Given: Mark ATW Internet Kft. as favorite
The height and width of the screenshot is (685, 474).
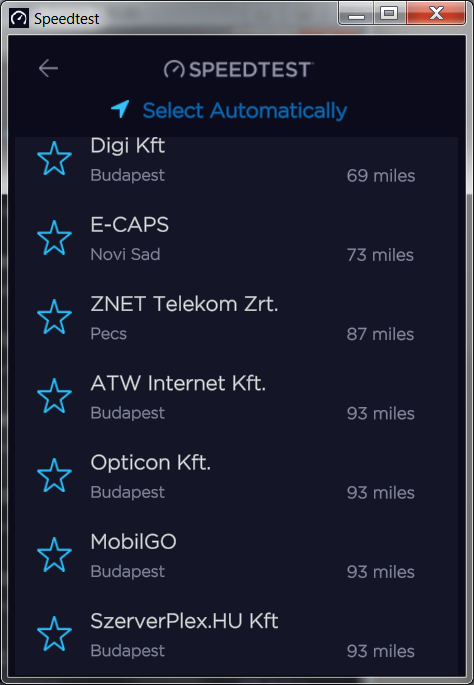Looking at the screenshot, I should point(54,396).
